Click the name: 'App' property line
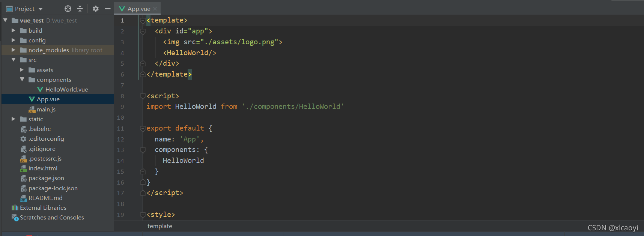Screen dimensions: 644x236 179,139
